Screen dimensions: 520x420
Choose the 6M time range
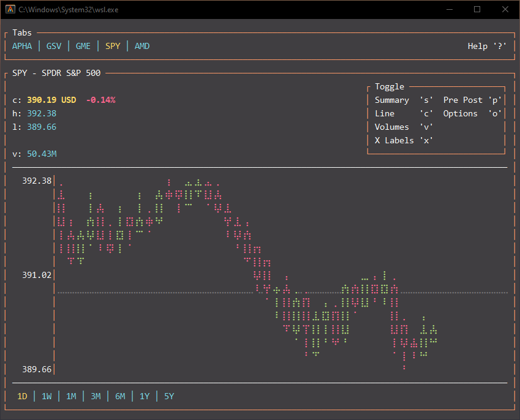(120, 396)
